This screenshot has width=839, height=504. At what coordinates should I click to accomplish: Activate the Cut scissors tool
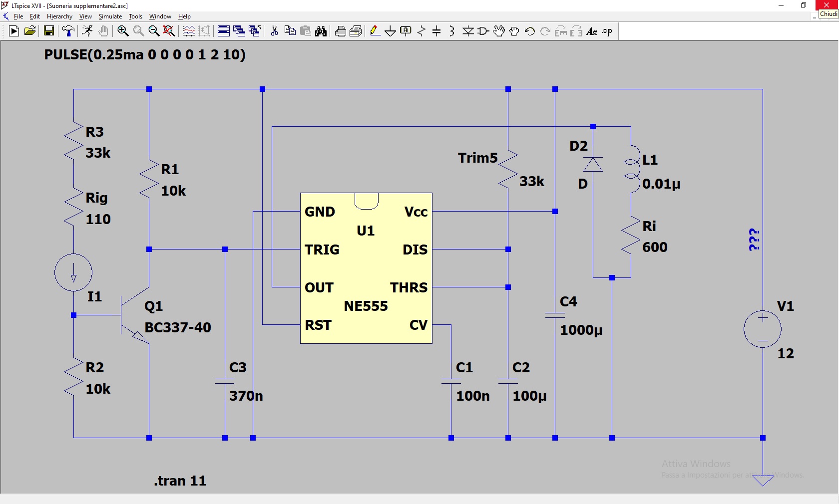coord(274,31)
